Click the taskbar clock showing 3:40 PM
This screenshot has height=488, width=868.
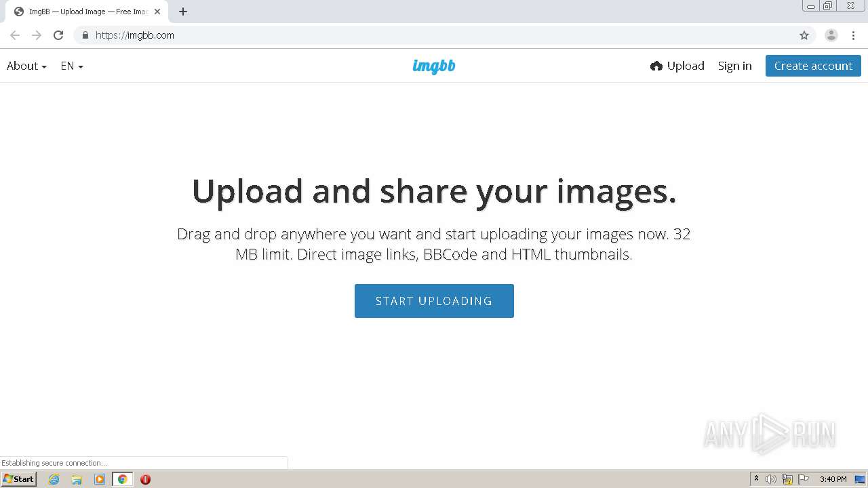tap(833, 479)
